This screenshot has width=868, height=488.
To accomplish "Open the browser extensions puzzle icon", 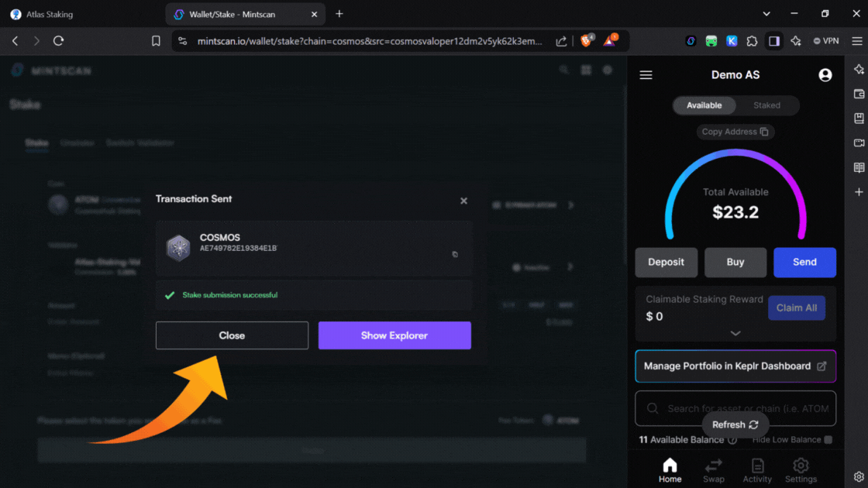I will [752, 41].
